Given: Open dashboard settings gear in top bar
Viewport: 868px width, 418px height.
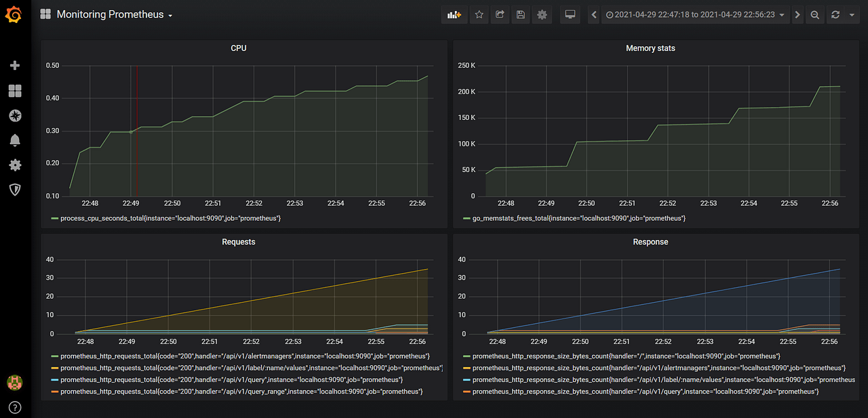Looking at the screenshot, I should click(542, 14).
